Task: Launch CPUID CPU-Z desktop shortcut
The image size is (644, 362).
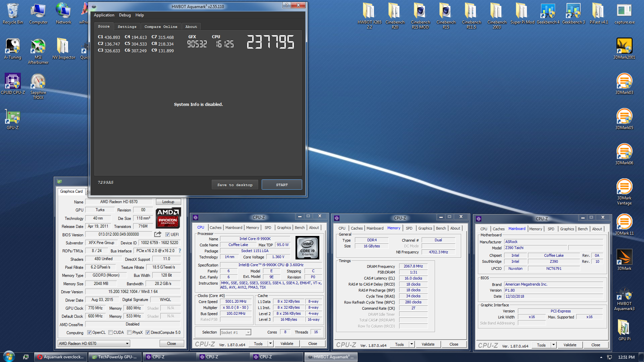Action: [x=13, y=84]
